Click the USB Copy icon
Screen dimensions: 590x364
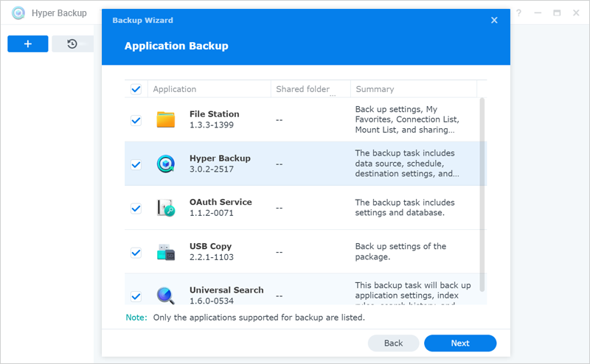tap(165, 252)
